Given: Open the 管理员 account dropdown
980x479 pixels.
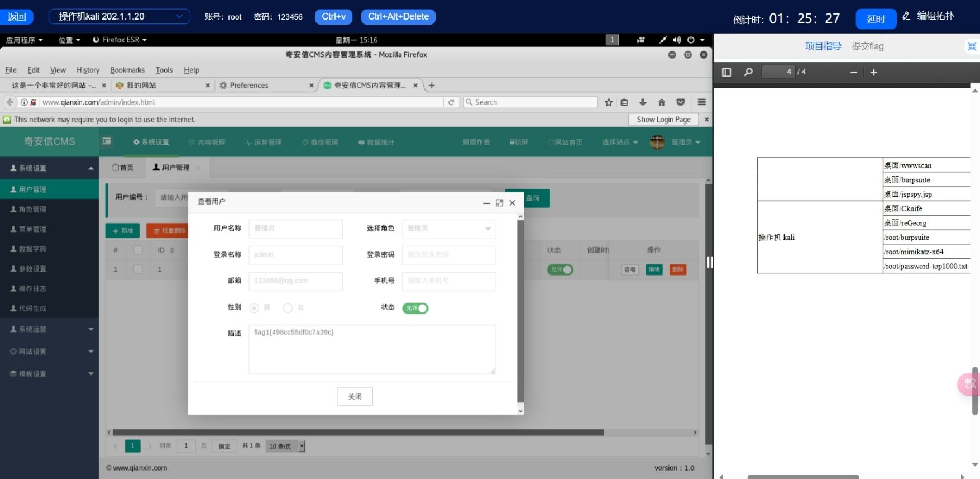Looking at the screenshot, I should point(686,142).
